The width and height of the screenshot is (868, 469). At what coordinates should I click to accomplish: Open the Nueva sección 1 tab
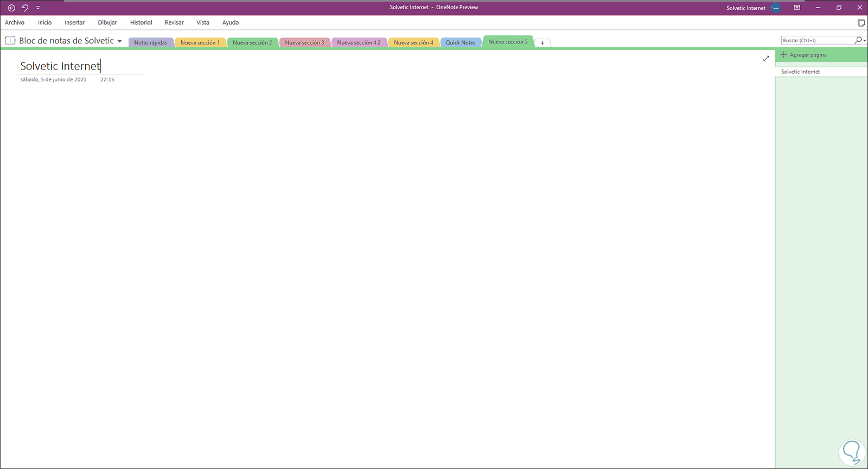click(x=200, y=42)
